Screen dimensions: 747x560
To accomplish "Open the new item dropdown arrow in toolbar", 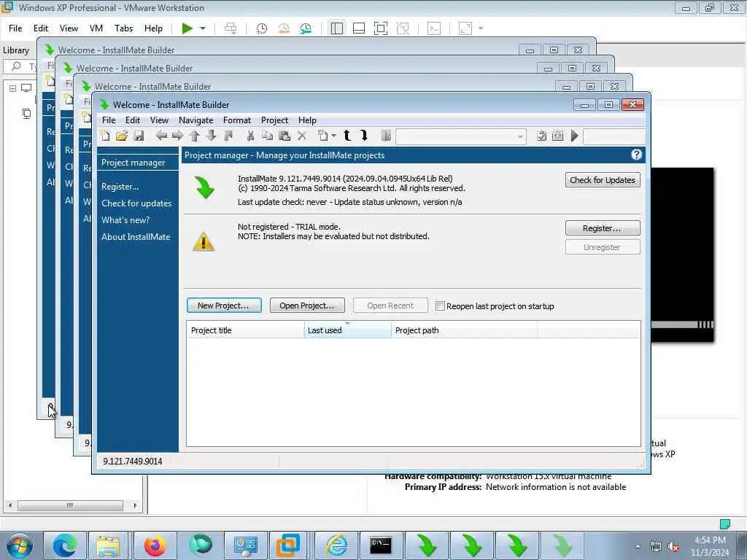I will coord(333,136).
